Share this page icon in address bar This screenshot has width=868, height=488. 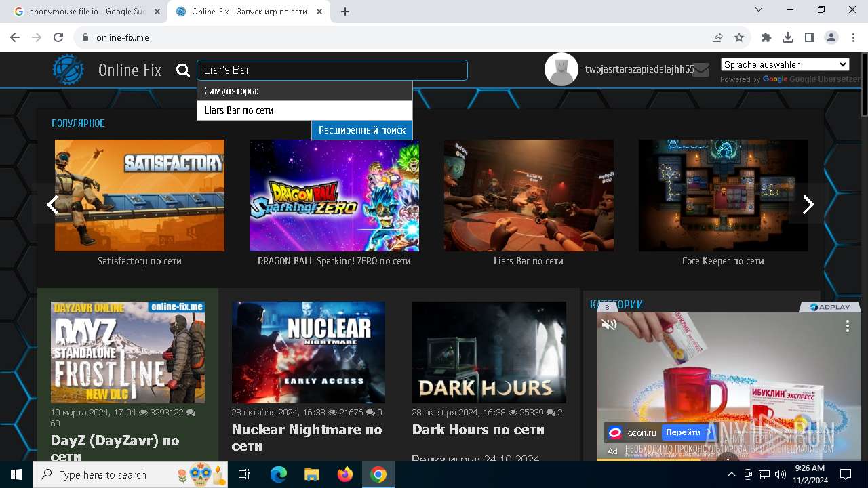(717, 38)
